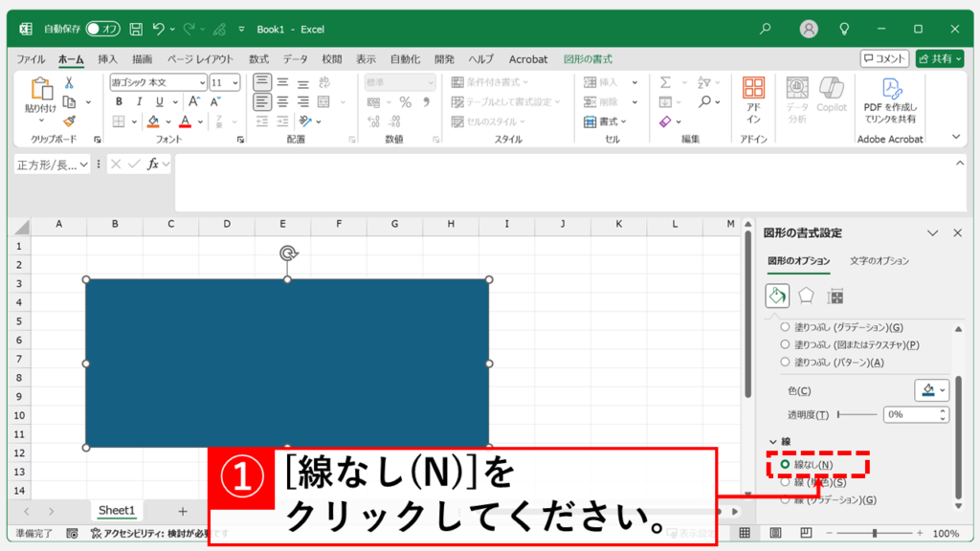This screenshot has height=551, width=980.
Task: Select 塗りつぶし (パターン) radio option
Action: click(x=786, y=362)
